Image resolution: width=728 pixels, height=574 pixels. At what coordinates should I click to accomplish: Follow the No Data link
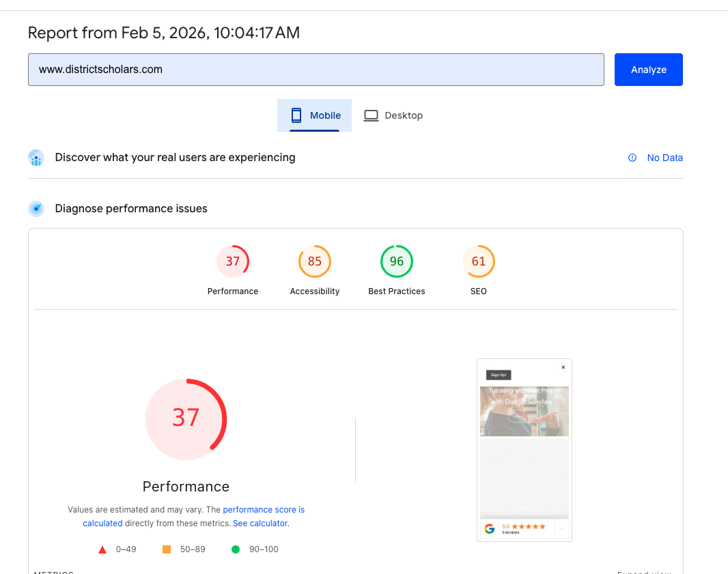coord(664,158)
